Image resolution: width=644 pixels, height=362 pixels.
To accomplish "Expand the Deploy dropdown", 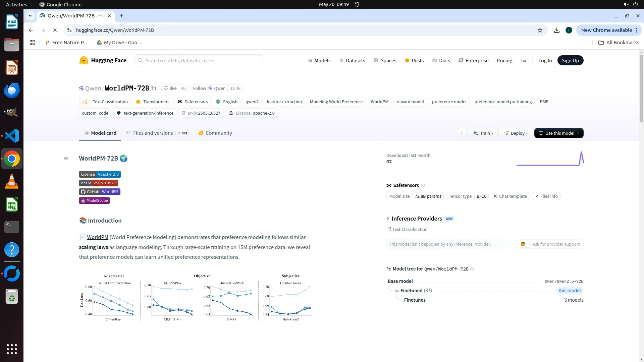I will (516, 133).
